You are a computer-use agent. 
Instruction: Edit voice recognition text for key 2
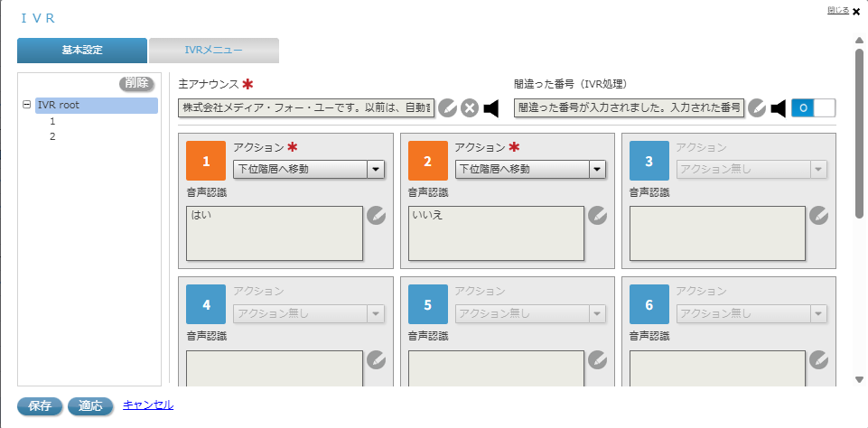point(598,215)
